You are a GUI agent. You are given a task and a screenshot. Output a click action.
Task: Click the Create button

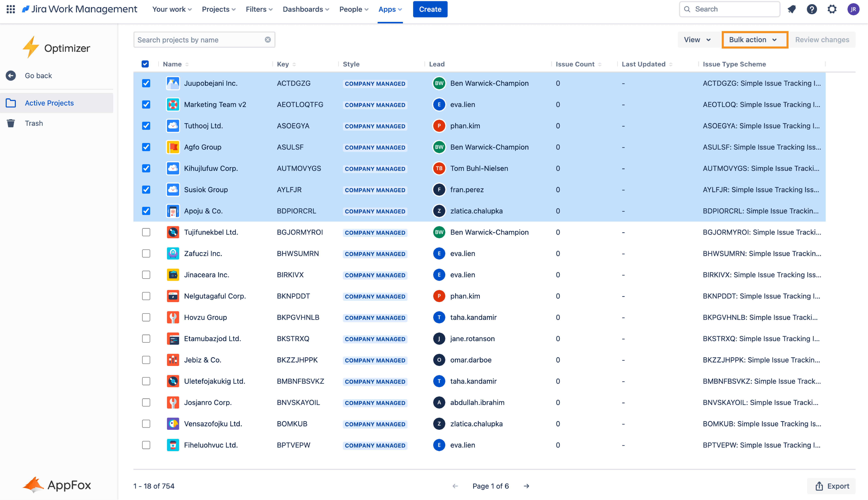(430, 9)
